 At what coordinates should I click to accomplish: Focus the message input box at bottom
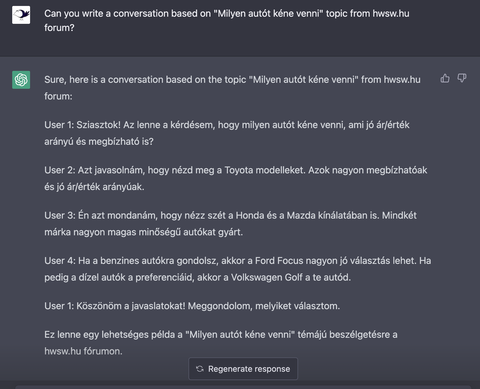coord(243,387)
